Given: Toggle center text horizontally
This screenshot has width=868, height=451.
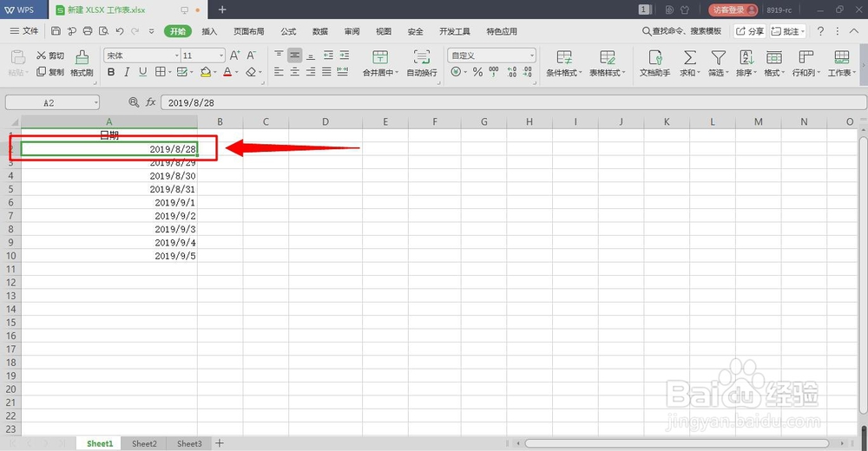Looking at the screenshot, I should pyautogui.click(x=294, y=72).
